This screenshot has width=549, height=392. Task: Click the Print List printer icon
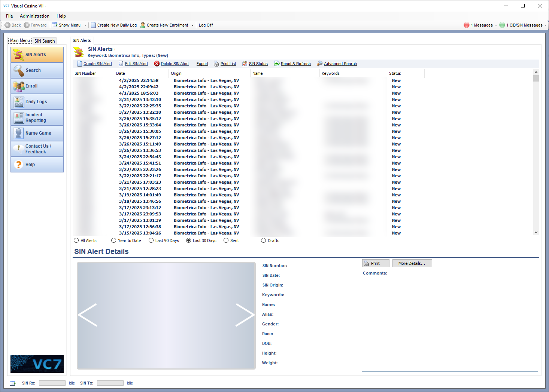(216, 64)
